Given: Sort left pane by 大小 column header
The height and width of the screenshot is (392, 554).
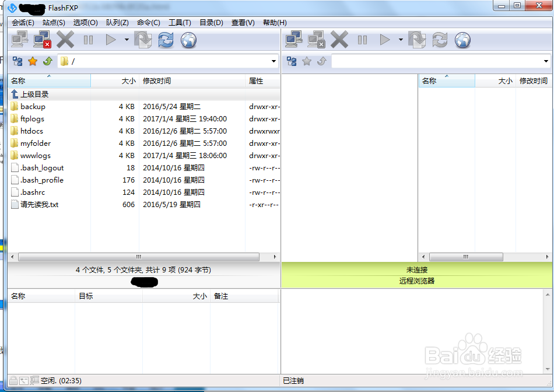Looking at the screenshot, I should [x=115, y=81].
